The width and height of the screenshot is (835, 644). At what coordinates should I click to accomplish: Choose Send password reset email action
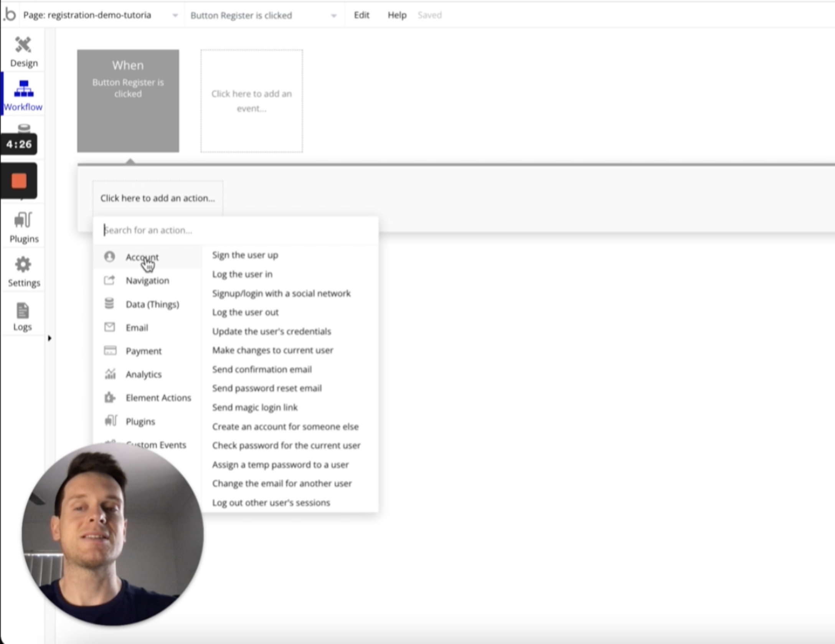point(267,388)
